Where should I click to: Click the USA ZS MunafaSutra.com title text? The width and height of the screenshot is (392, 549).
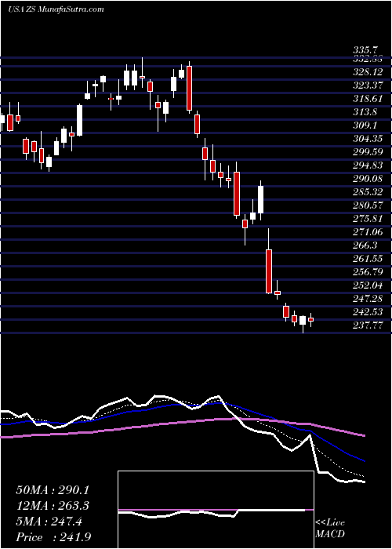pos(56,9)
